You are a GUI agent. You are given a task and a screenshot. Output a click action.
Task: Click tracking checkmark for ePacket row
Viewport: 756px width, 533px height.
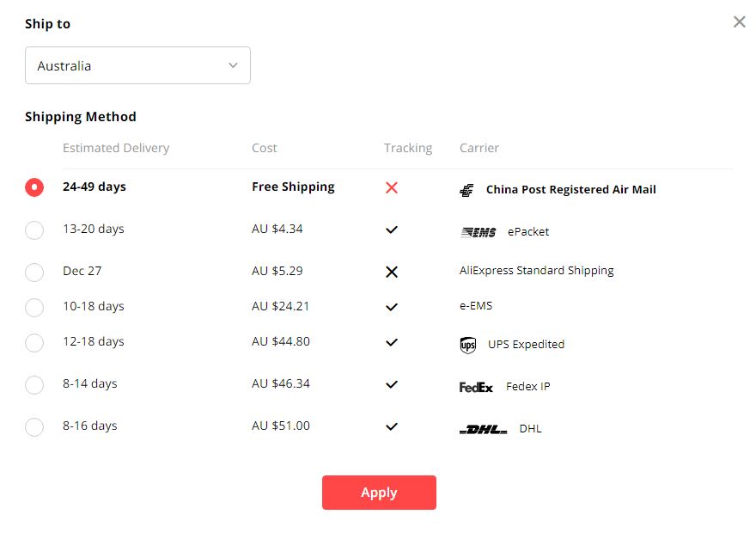click(392, 230)
